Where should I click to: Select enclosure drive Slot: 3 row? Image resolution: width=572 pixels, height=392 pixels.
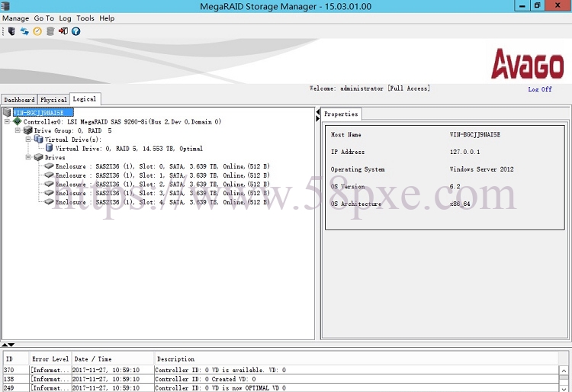tap(162, 193)
